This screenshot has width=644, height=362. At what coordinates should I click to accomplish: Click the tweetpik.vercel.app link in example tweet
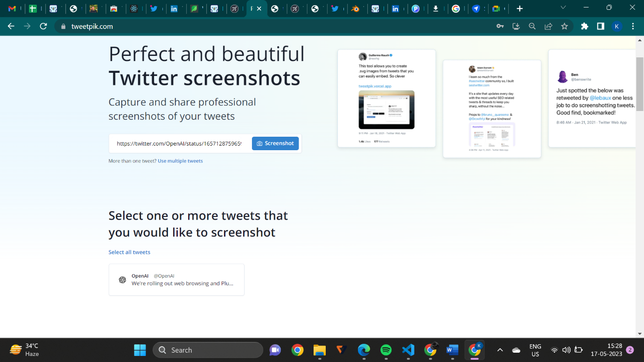(x=375, y=86)
